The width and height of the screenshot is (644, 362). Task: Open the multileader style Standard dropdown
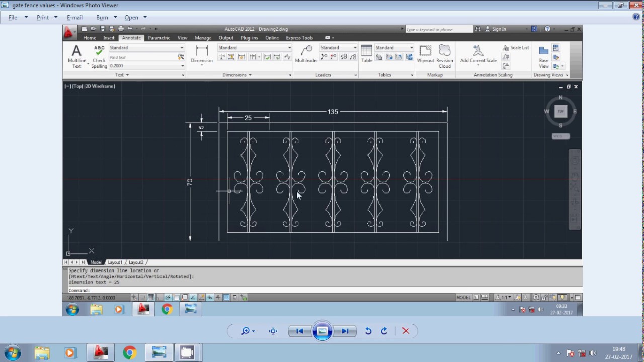(x=339, y=48)
